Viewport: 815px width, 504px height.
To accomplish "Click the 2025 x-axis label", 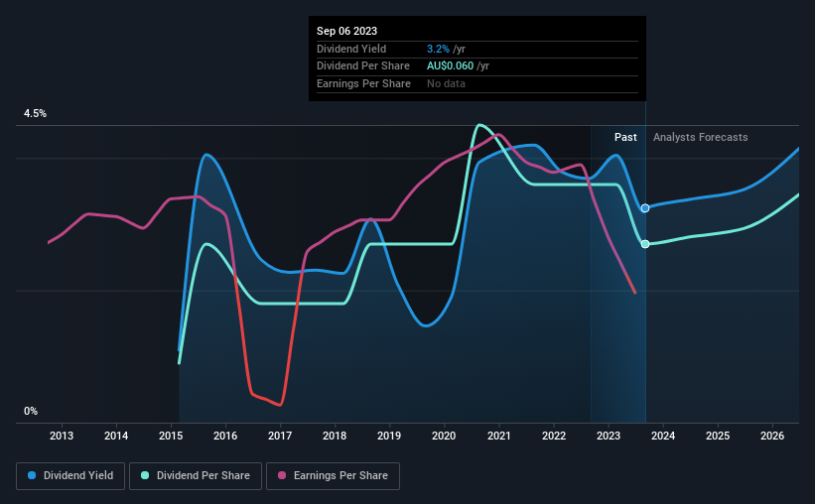I will [718, 436].
